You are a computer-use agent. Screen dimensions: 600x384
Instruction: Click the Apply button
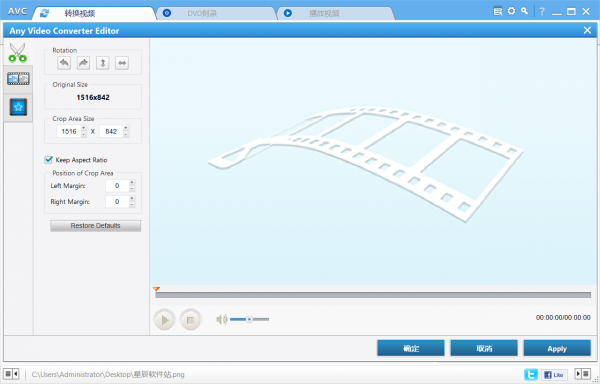click(557, 348)
